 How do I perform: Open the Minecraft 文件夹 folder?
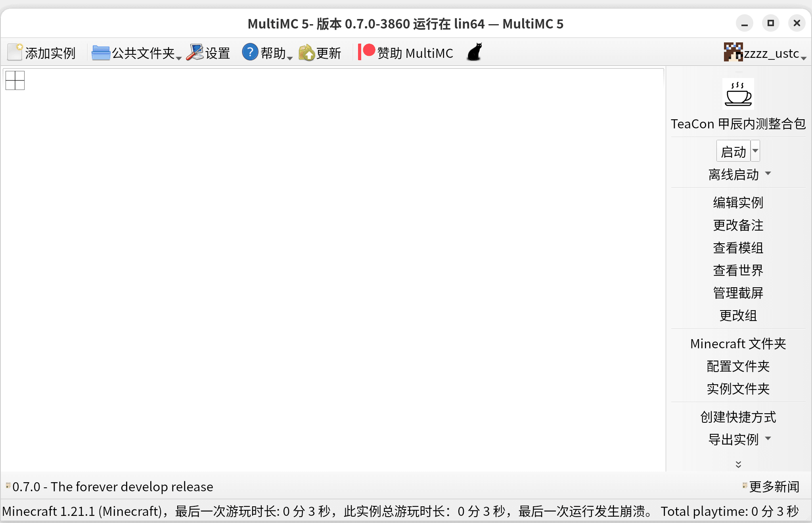click(738, 344)
